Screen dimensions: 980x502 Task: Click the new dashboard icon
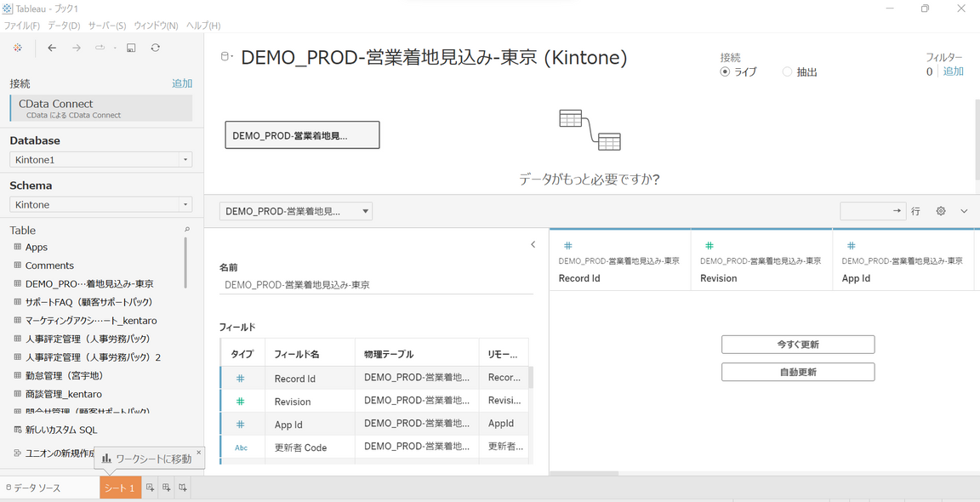(166, 488)
